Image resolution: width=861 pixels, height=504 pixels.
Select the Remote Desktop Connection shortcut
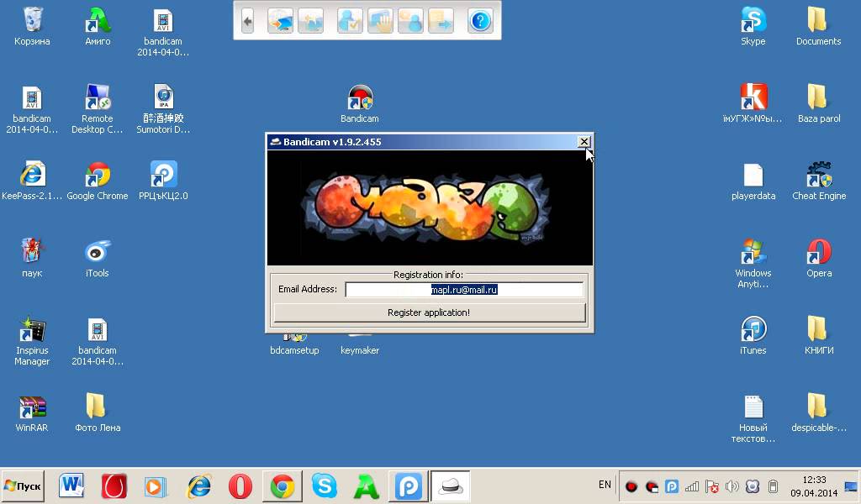98,108
